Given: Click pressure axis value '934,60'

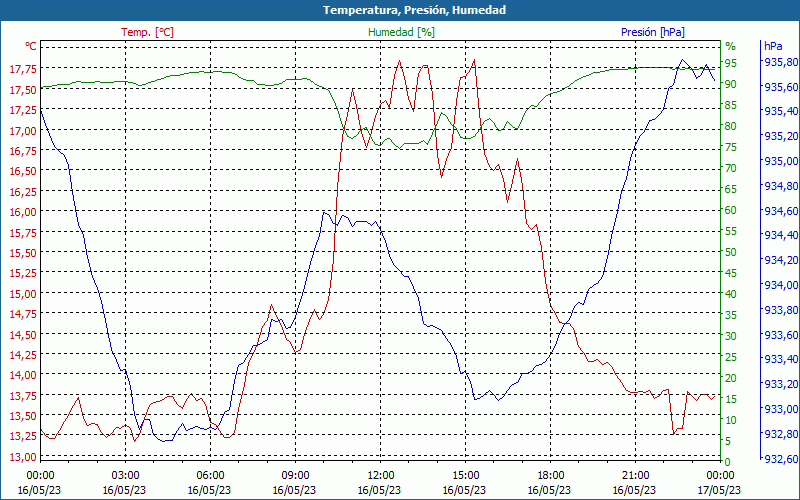Looking at the screenshot, I should pos(780,210).
